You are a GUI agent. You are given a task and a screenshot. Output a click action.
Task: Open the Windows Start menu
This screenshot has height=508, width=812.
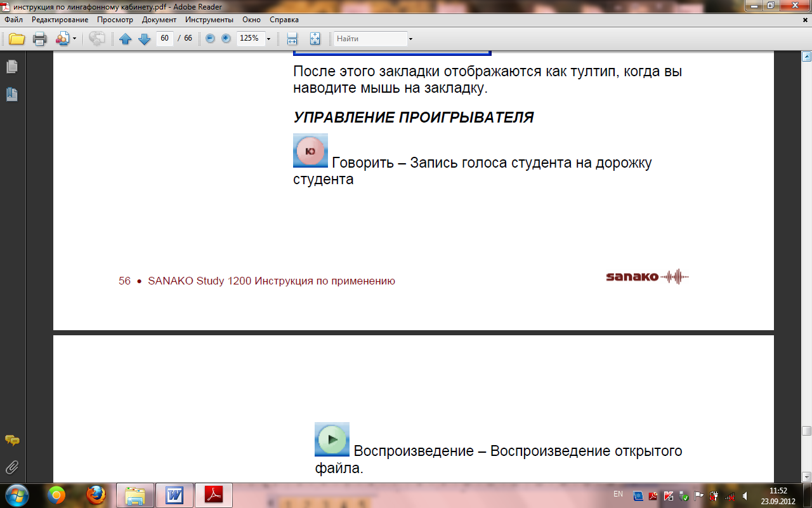pos(16,495)
